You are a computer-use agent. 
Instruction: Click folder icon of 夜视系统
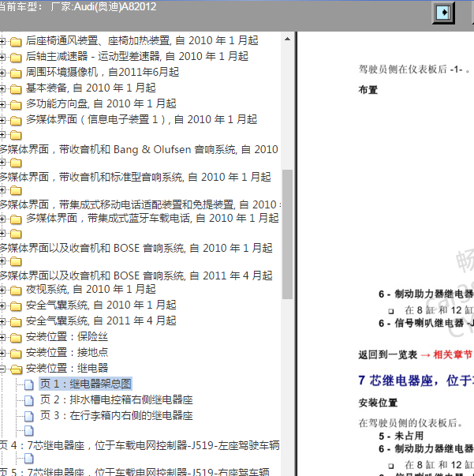(x=16, y=290)
